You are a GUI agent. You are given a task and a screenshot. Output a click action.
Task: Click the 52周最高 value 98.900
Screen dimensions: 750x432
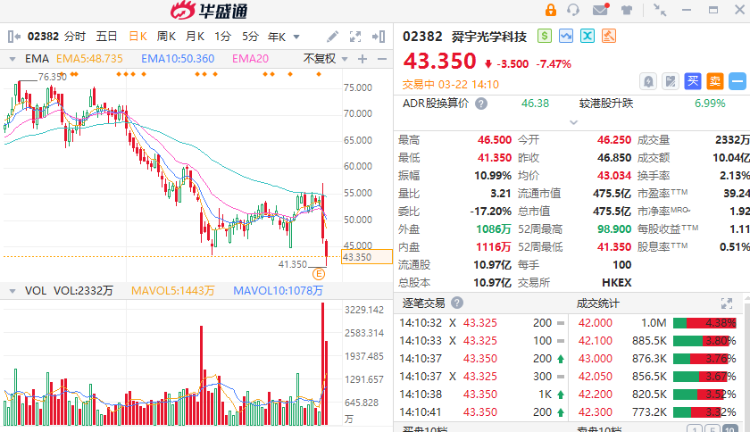point(614,229)
